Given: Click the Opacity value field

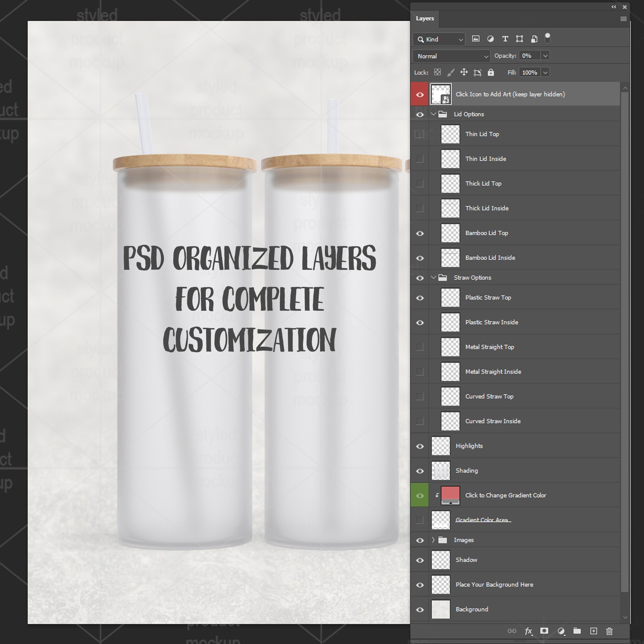Looking at the screenshot, I should [530, 56].
